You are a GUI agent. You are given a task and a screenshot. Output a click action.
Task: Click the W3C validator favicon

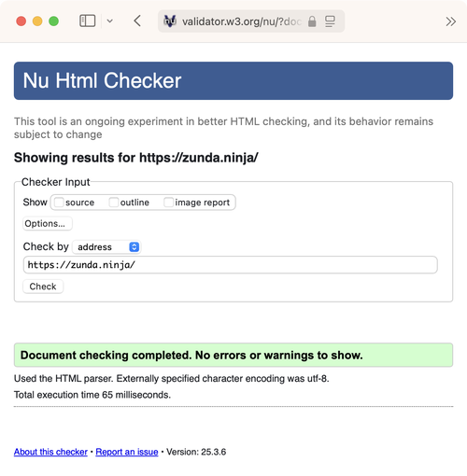coord(170,21)
